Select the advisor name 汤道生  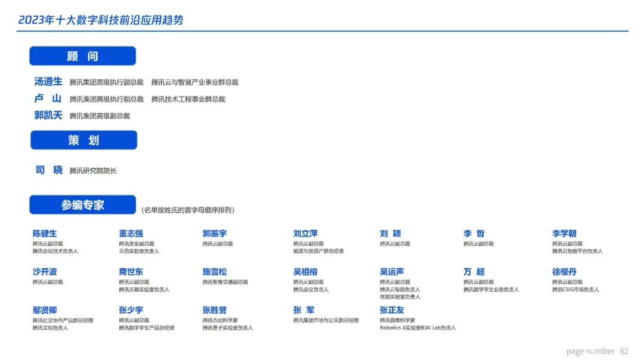click(48, 81)
